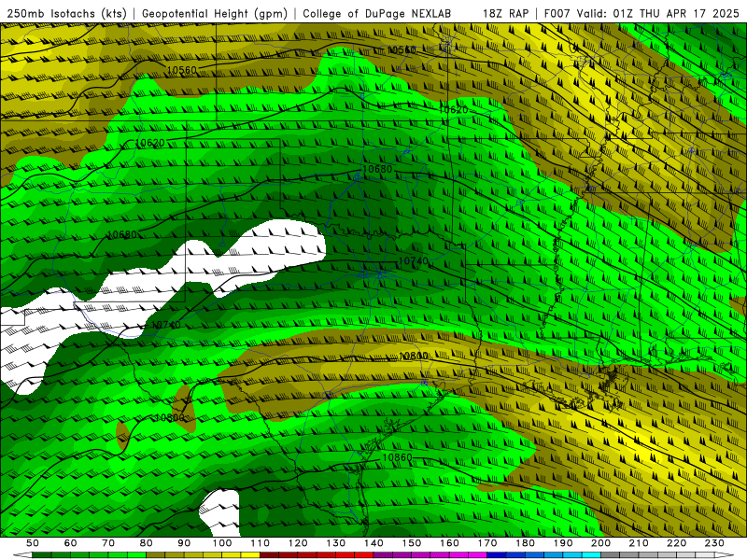
Task: Click the cyan swatch left of 200
Action: 591,555
